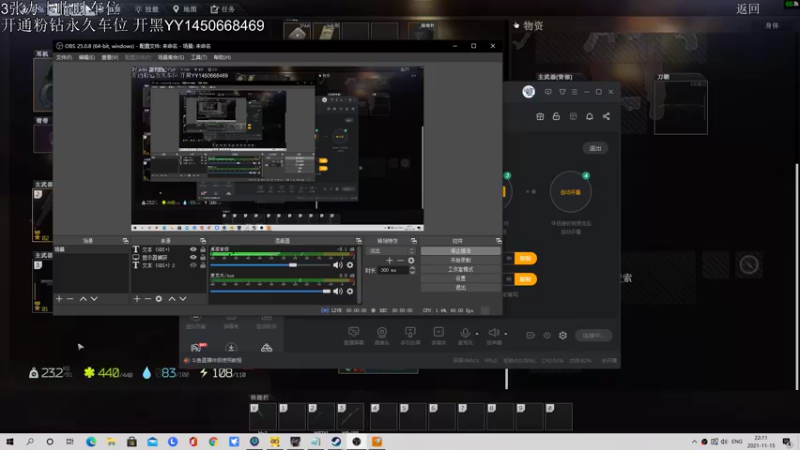
Task: Toggle lock on display capture source
Action: point(203,258)
